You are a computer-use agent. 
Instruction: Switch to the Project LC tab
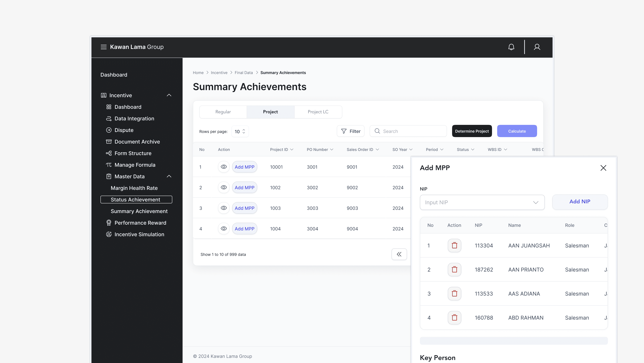pos(318,112)
